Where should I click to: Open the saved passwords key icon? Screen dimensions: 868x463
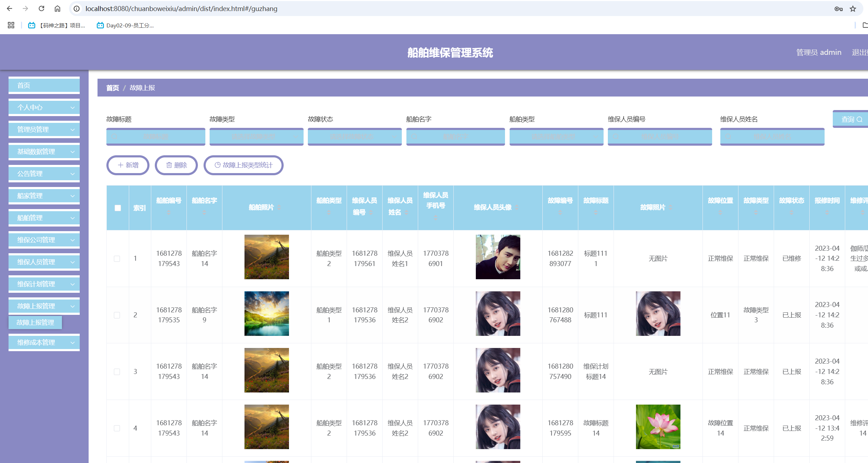(838, 9)
